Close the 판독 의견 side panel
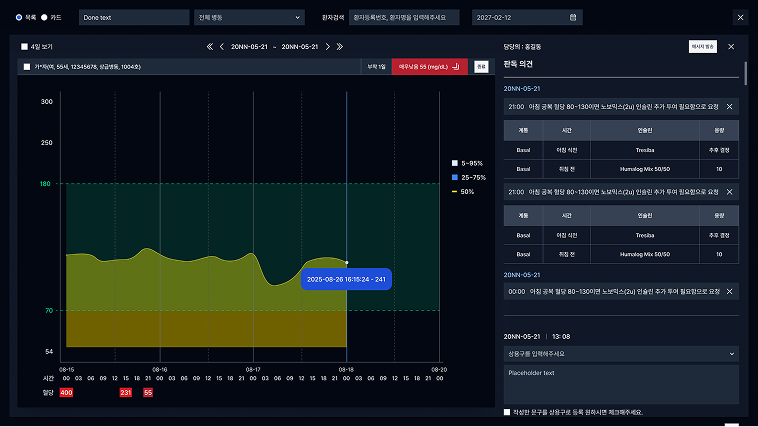The image size is (758, 427). click(731, 46)
